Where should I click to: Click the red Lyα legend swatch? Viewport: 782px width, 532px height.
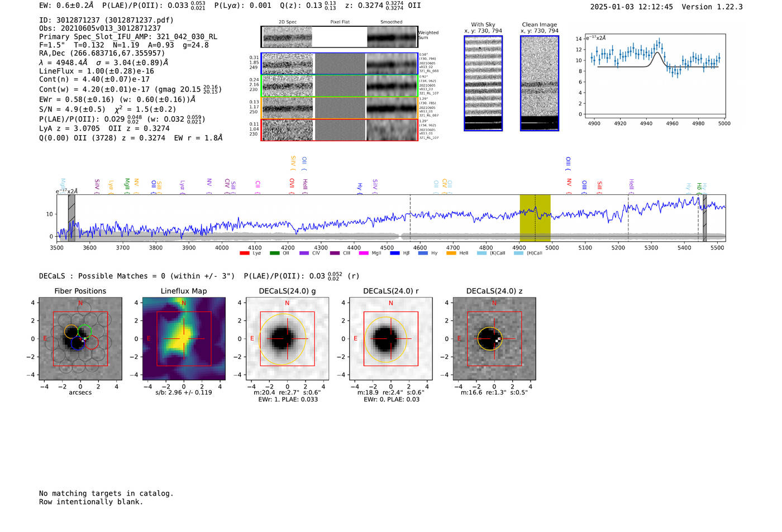244,253
